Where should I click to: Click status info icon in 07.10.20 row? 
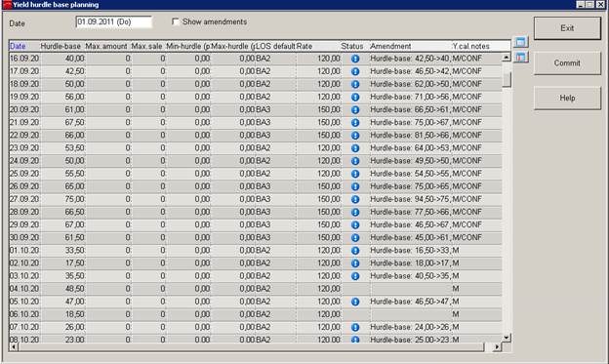[x=355, y=328]
